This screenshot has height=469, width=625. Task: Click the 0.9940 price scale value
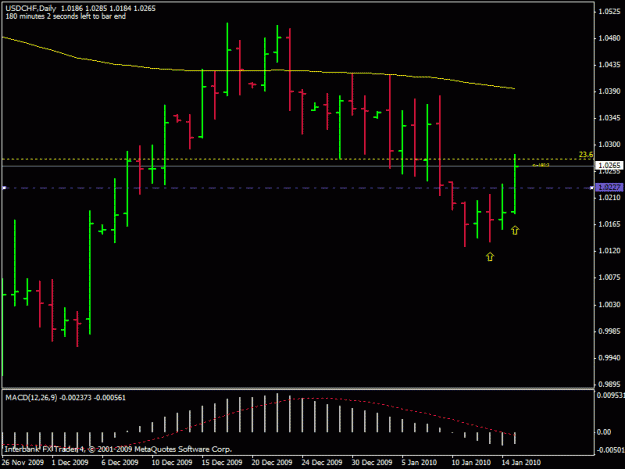pos(610,358)
